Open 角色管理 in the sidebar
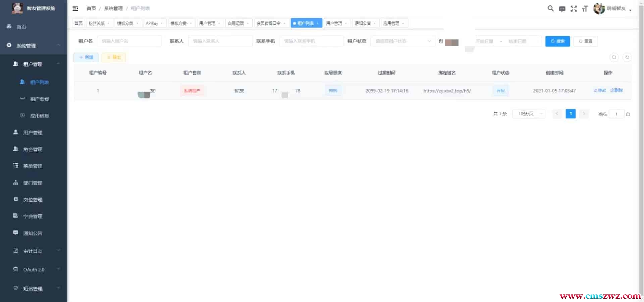The height and width of the screenshot is (302, 644). (33, 149)
